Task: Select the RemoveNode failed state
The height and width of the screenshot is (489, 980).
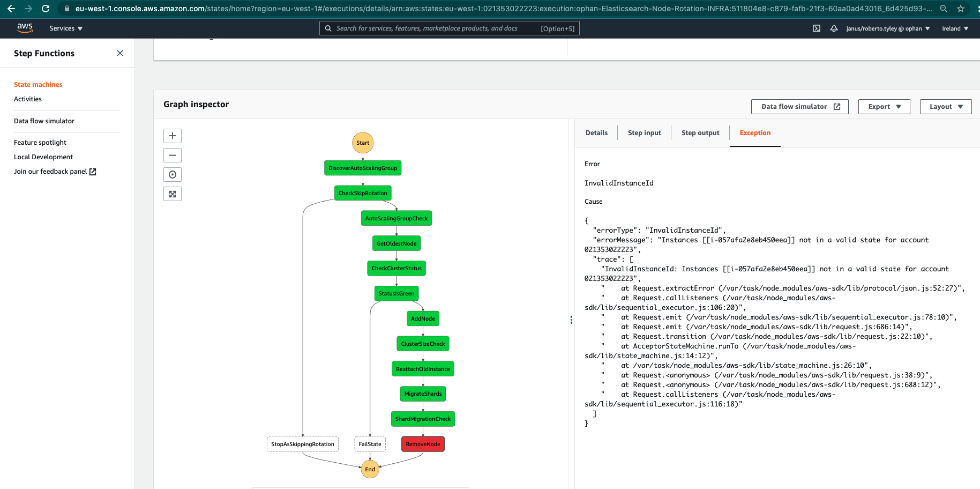Action: (422, 444)
